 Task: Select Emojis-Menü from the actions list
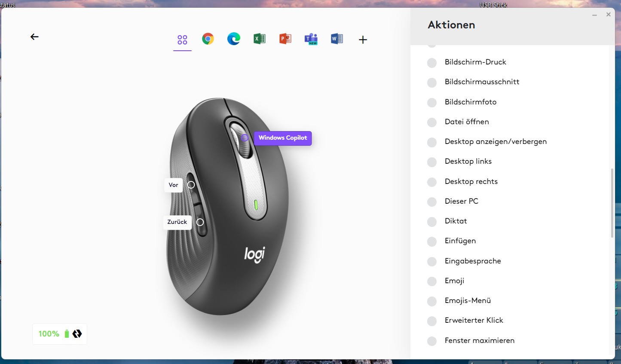(468, 300)
